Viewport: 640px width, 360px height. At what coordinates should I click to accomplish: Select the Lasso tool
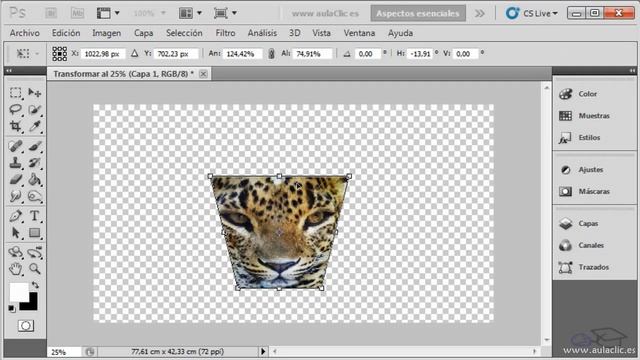16,109
